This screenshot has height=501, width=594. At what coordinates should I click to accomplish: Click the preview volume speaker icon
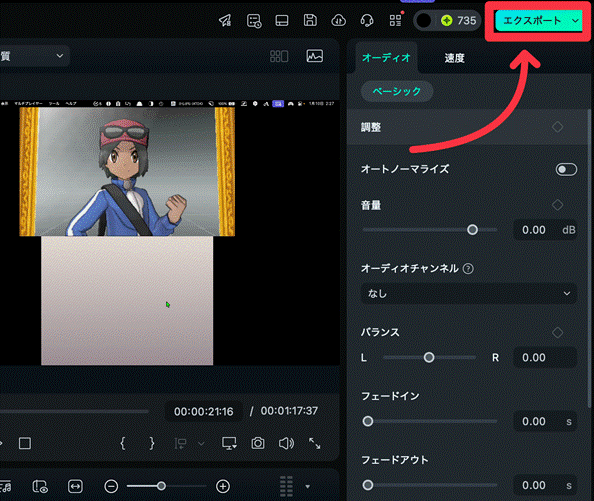286,443
